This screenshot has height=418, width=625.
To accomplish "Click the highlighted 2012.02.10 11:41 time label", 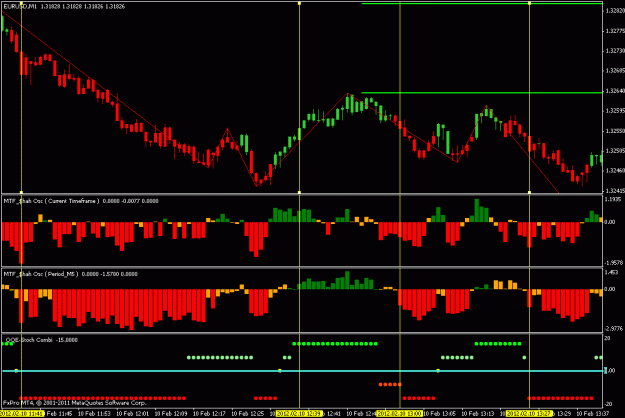I will (x=22, y=414).
